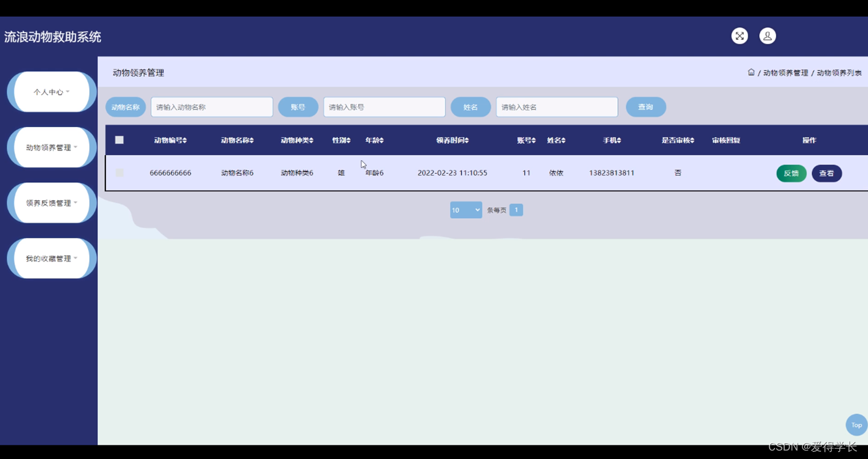Sort table by 账号 column

[x=526, y=140]
